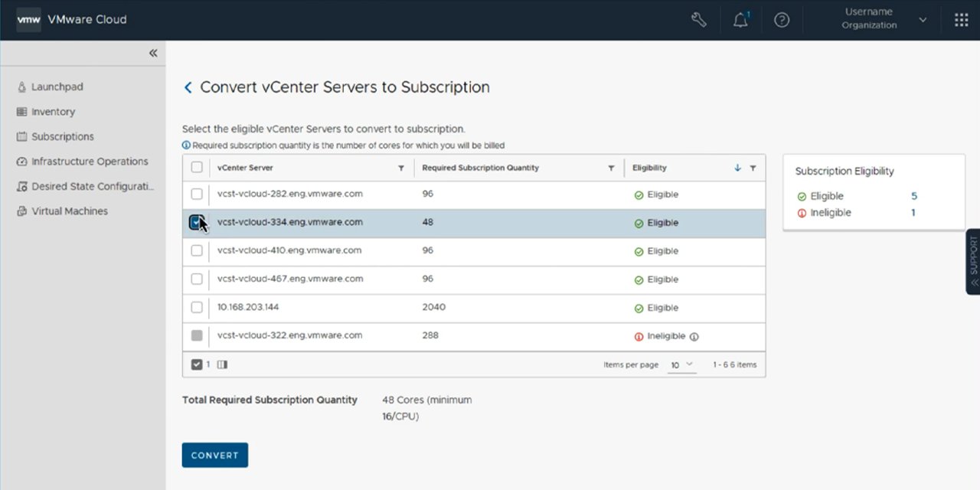
Task: Toggle the select-all header checkbox
Action: (x=197, y=168)
